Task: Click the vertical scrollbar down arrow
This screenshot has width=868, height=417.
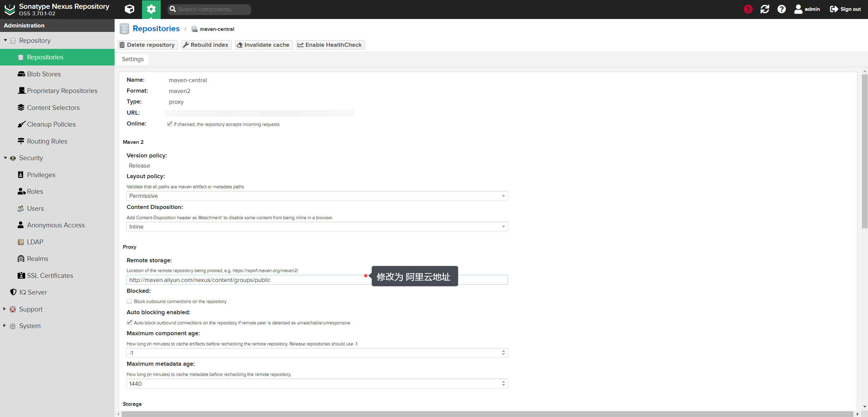Action: point(865,406)
